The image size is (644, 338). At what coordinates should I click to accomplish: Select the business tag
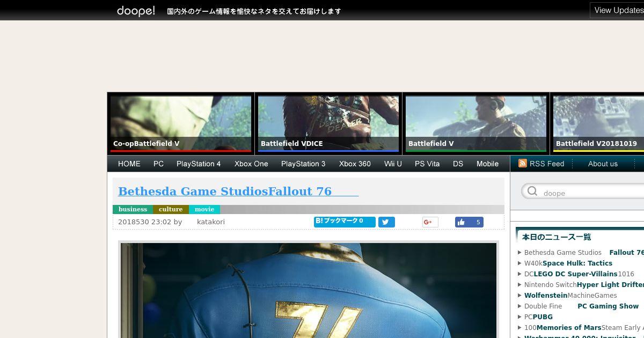coord(133,209)
